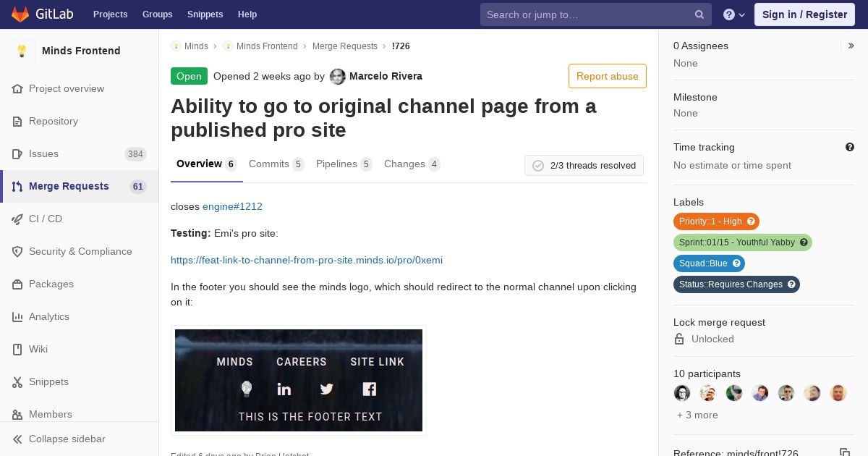868x456 pixels.
Task: Open the Help link in navbar
Action: [x=247, y=14]
